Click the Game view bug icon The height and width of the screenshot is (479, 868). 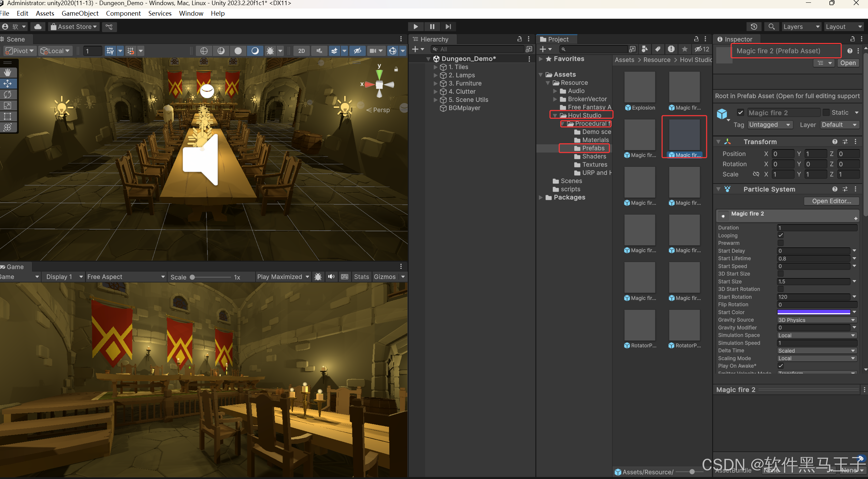(x=318, y=277)
